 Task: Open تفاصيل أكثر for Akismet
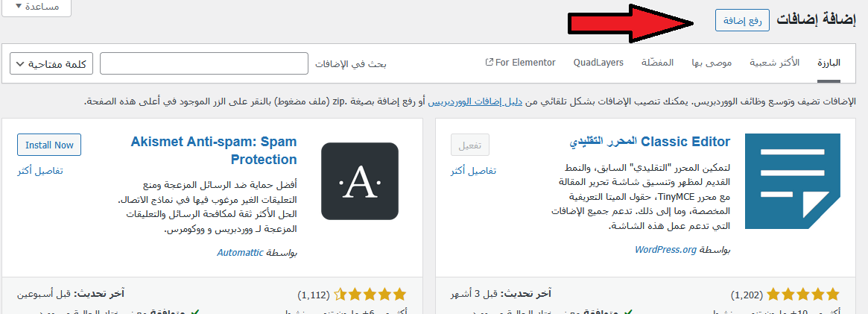point(40,171)
